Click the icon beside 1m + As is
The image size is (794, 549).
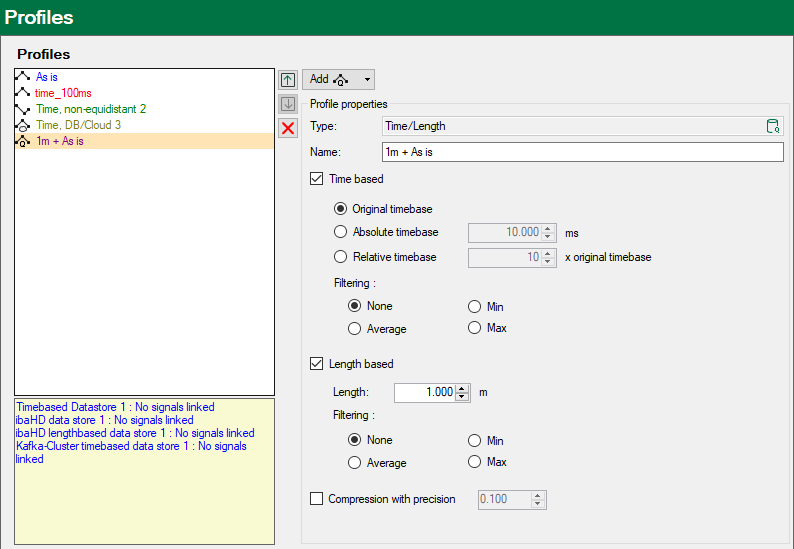point(23,141)
